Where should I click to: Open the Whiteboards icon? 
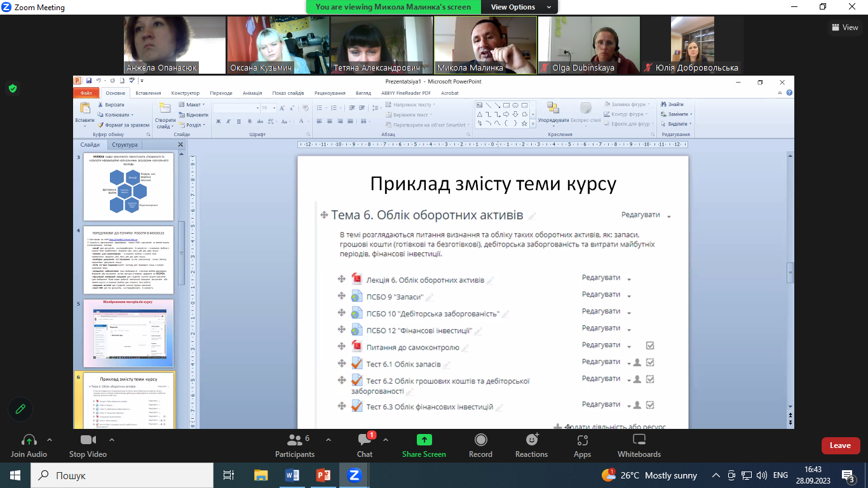pyautogui.click(x=639, y=440)
